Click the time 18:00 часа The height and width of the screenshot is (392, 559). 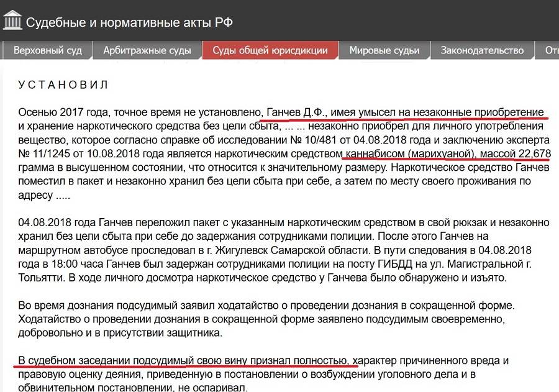point(78,264)
